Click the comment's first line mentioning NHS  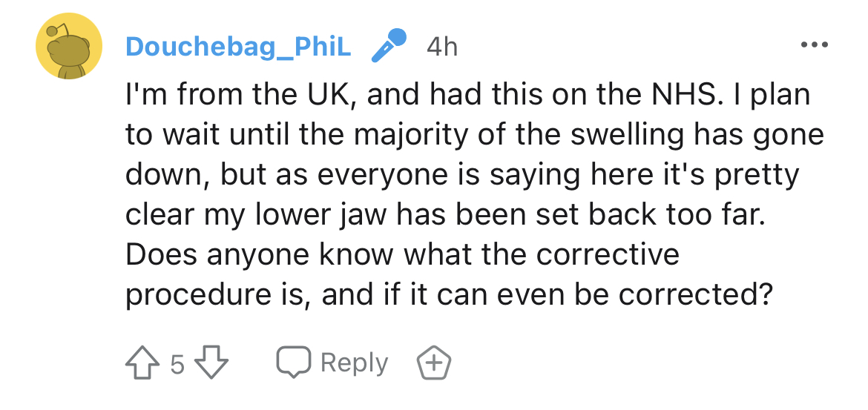pyautogui.click(x=467, y=95)
